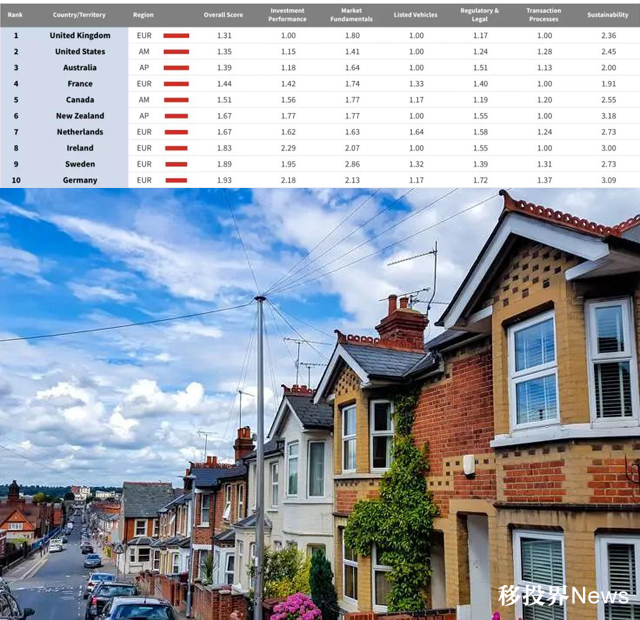
Task: Click the Transaction Processes column header
Action: (544, 15)
